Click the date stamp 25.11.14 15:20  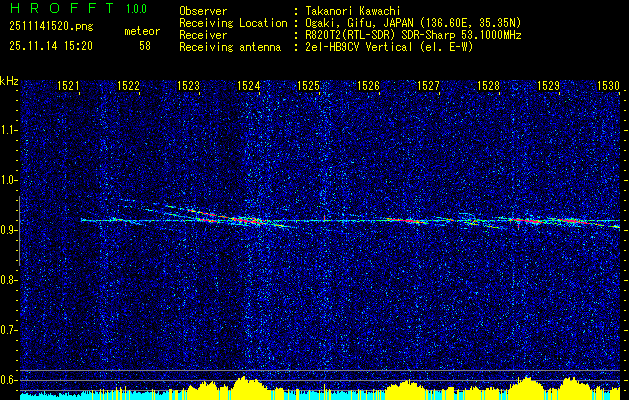click(x=51, y=45)
